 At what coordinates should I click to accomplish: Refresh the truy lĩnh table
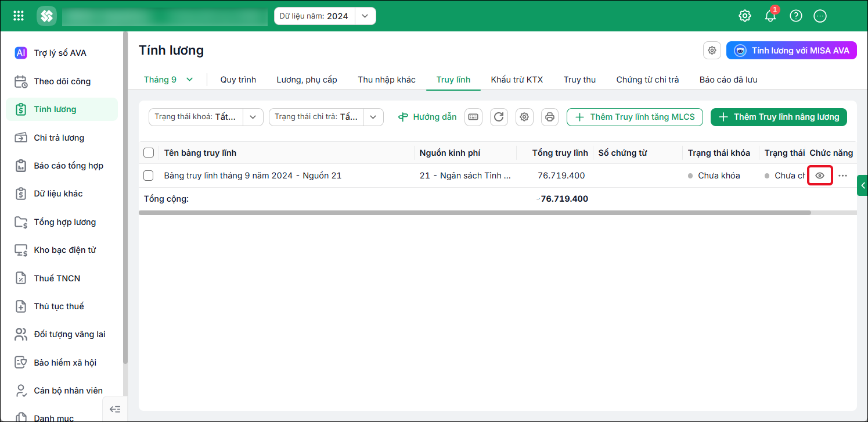499,117
